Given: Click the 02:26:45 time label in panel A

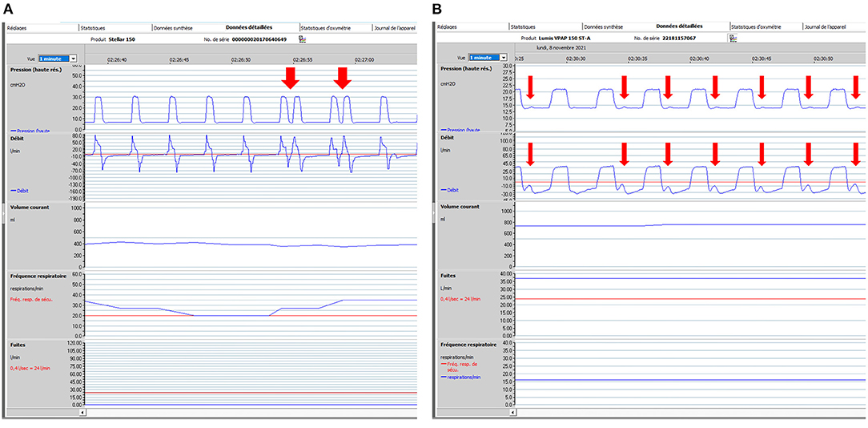Looking at the screenshot, I should (179, 59).
